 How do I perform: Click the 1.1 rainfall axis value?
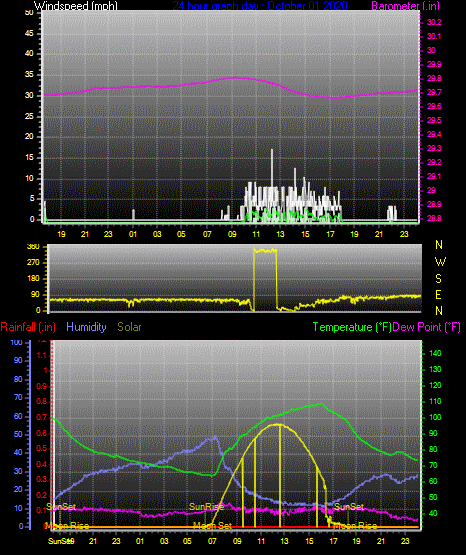pyautogui.click(x=42, y=355)
